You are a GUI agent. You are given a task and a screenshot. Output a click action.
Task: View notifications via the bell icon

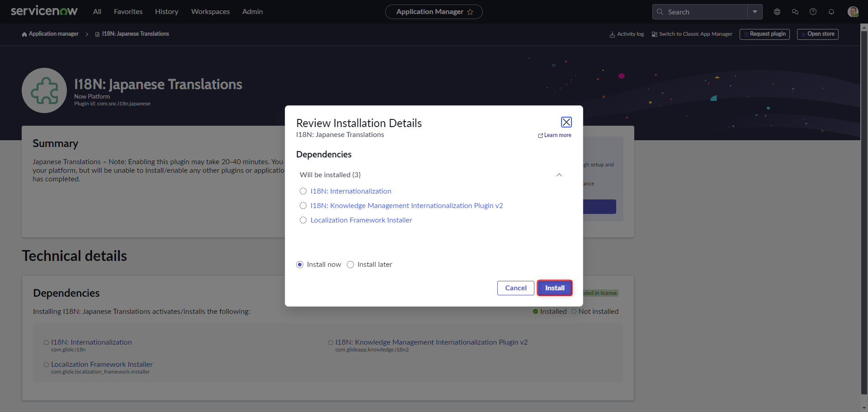point(831,12)
